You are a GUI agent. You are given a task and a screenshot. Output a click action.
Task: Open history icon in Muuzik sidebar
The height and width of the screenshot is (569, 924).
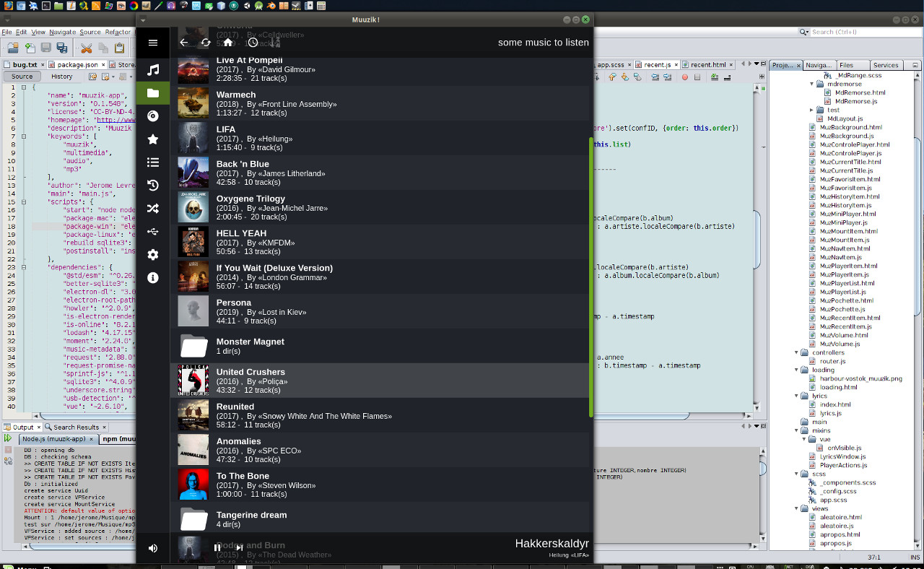153,186
